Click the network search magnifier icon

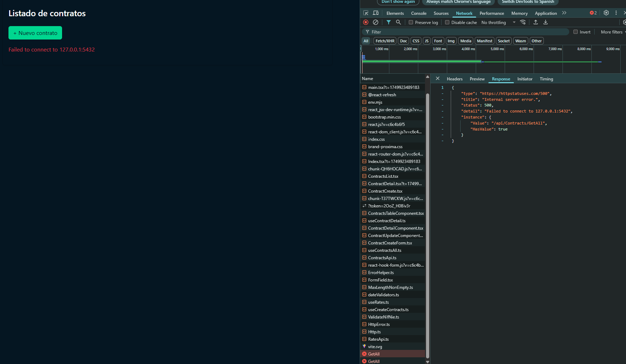point(398,22)
